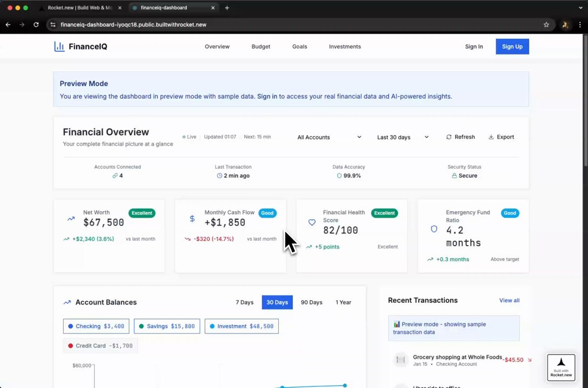Bookmark this page with the star icon

click(x=546, y=25)
